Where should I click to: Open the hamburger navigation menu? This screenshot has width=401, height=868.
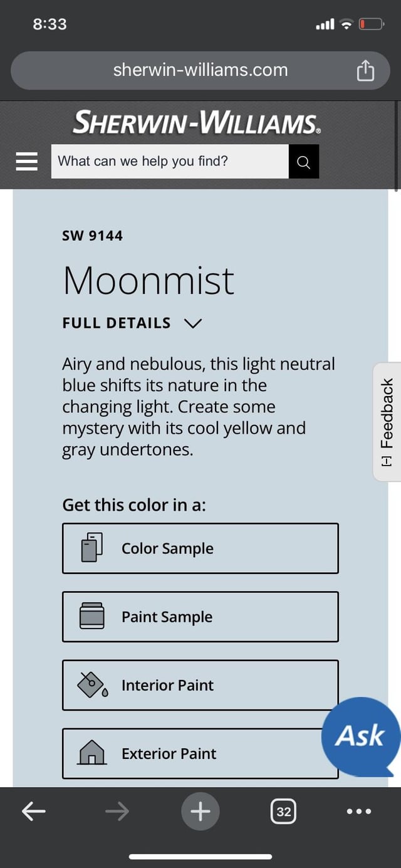(27, 162)
